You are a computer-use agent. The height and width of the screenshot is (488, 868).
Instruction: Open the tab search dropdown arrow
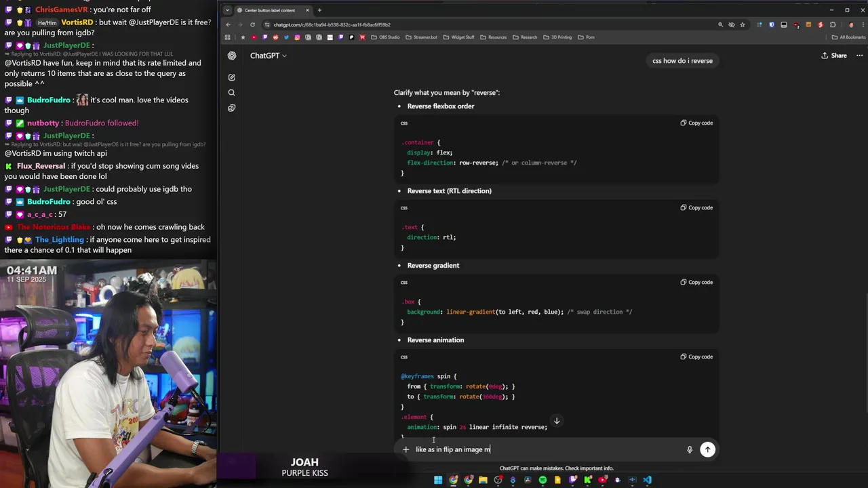pyautogui.click(x=227, y=10)
